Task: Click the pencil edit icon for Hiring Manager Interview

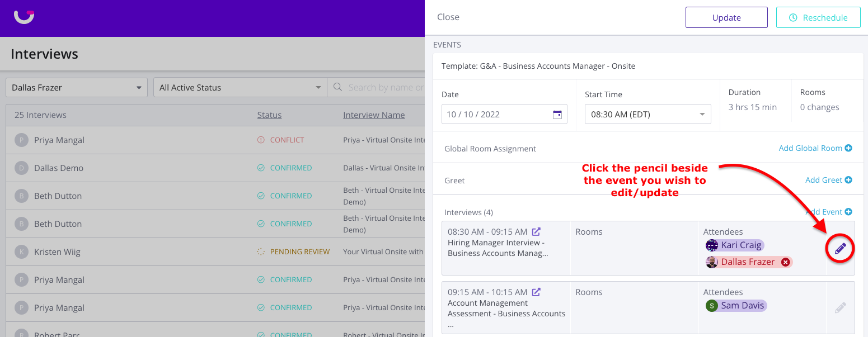Action: (840, 249)
